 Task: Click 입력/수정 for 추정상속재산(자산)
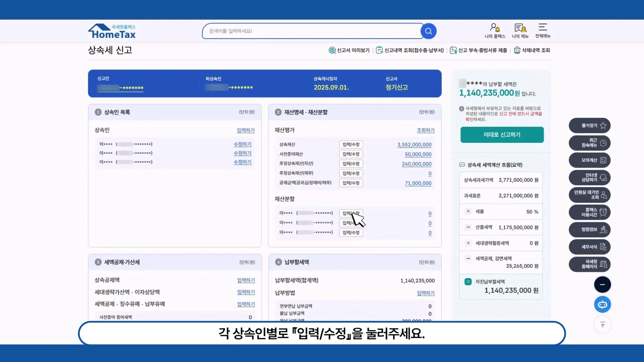coord(351,164)
